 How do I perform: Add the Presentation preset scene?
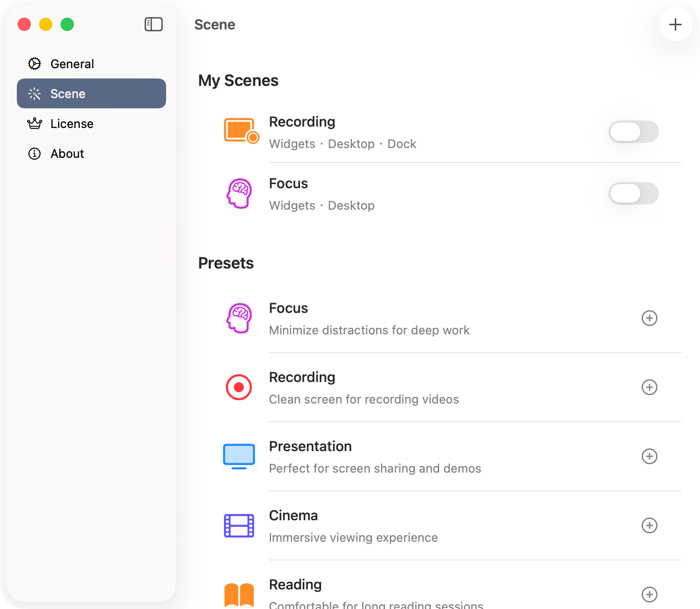pos(649,456)
